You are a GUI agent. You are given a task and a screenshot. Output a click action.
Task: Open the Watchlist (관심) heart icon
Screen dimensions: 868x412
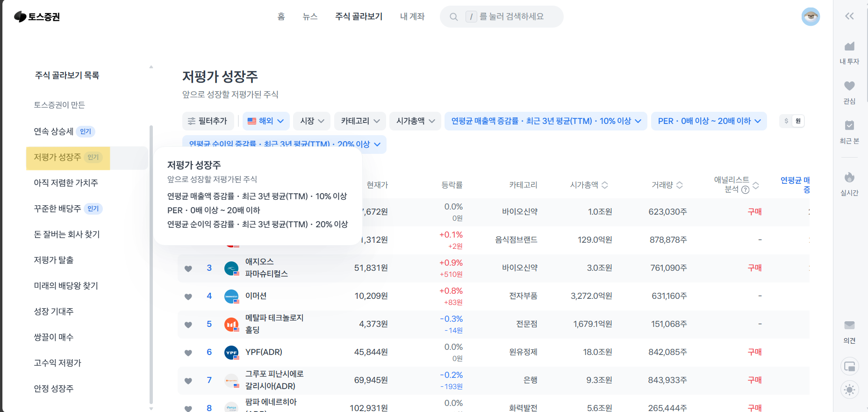(849, 86)
